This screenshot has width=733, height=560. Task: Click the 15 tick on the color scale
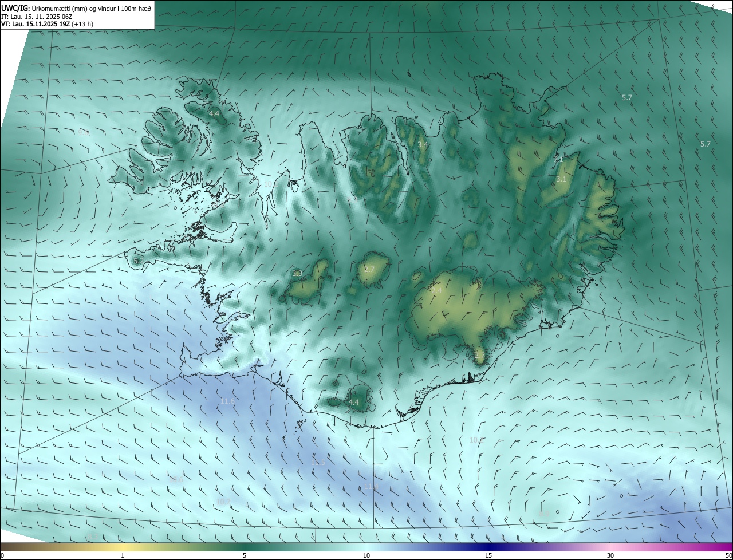pyautogui.click(x=488, y=555)
